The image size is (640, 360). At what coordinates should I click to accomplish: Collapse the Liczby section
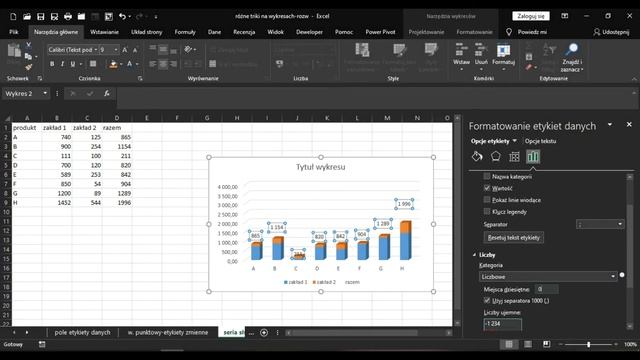pyautogui.click(x=474, y=255)
